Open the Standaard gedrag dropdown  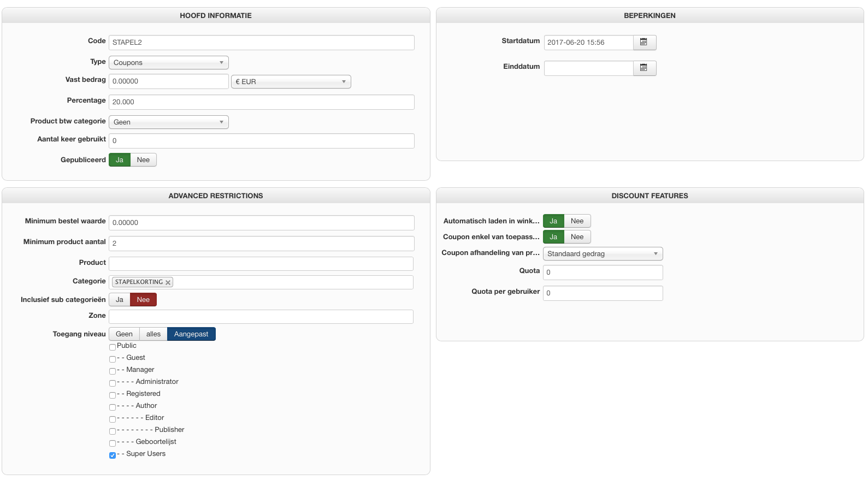pyautogui.click(x=603, y=254)
